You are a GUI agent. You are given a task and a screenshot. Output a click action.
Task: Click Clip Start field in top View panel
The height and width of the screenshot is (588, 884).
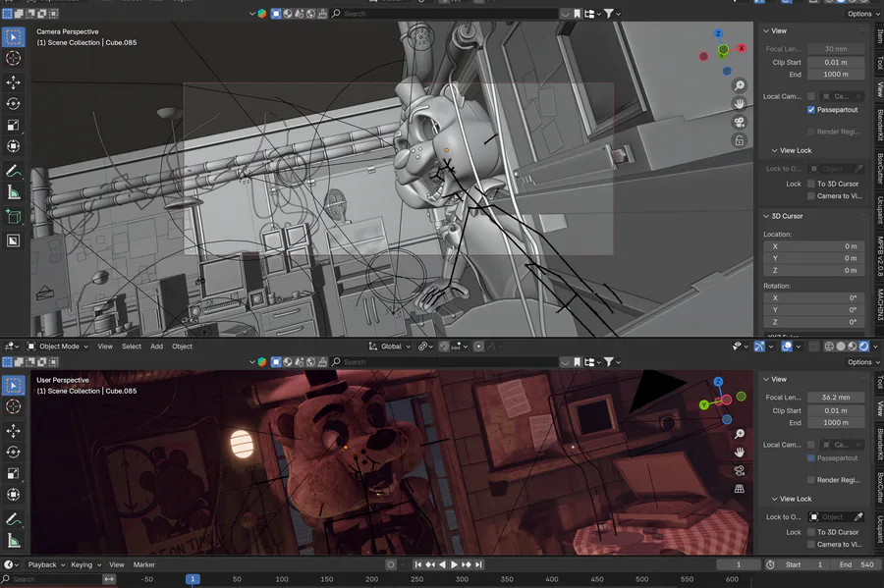tap(836, 63)
